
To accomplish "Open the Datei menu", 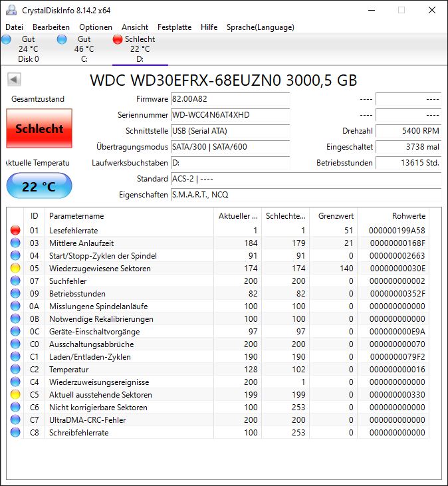I will [x=14, y=27].
